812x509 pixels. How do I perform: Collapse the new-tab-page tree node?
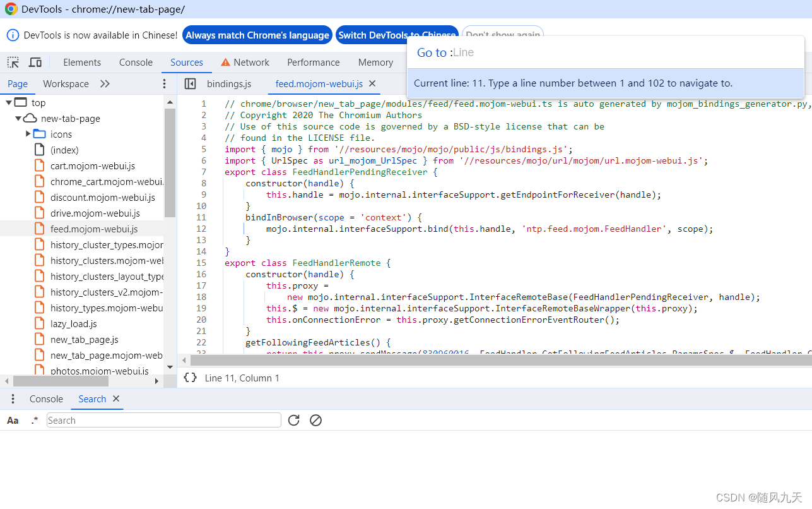tap(18, 118)
